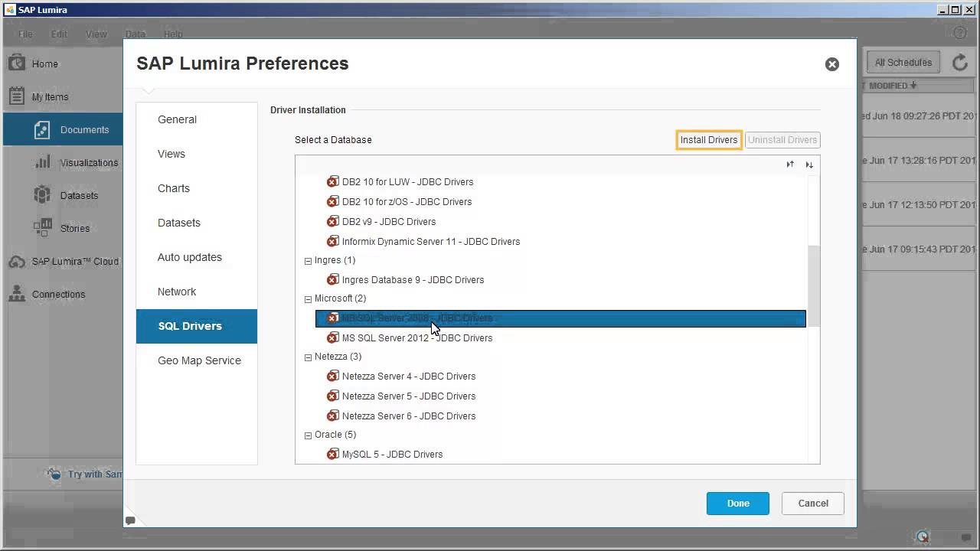Collapse the Oracle (5) group
The image size is (980, 551).
click(x=308, y=435)
